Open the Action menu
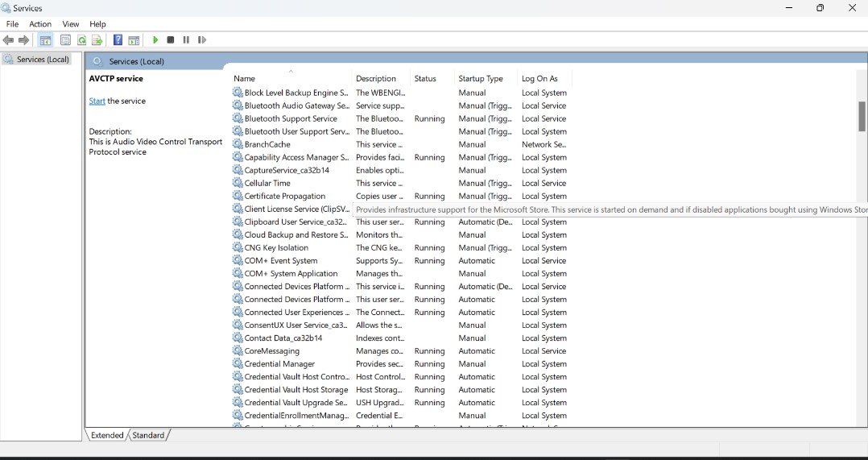Screen dimensions: 868x460 tap(40, 24)
